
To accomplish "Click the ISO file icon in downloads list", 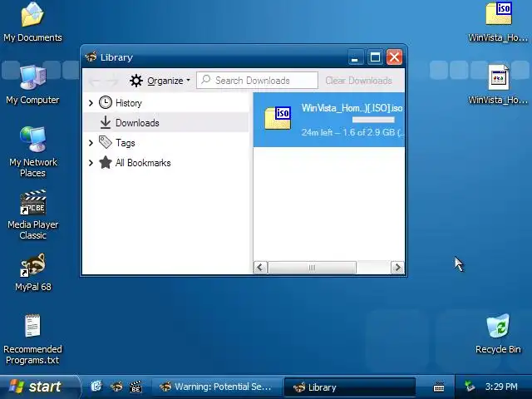I will point(278,118).
